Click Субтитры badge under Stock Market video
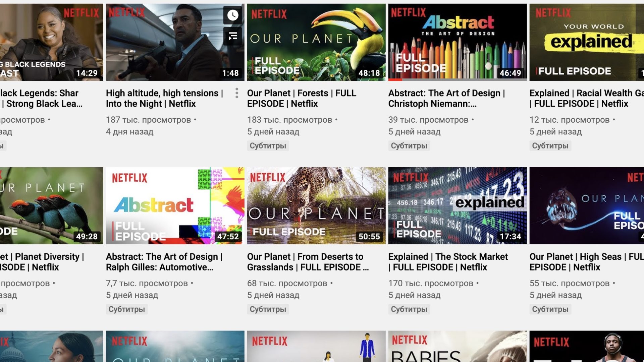 (409, 309)
